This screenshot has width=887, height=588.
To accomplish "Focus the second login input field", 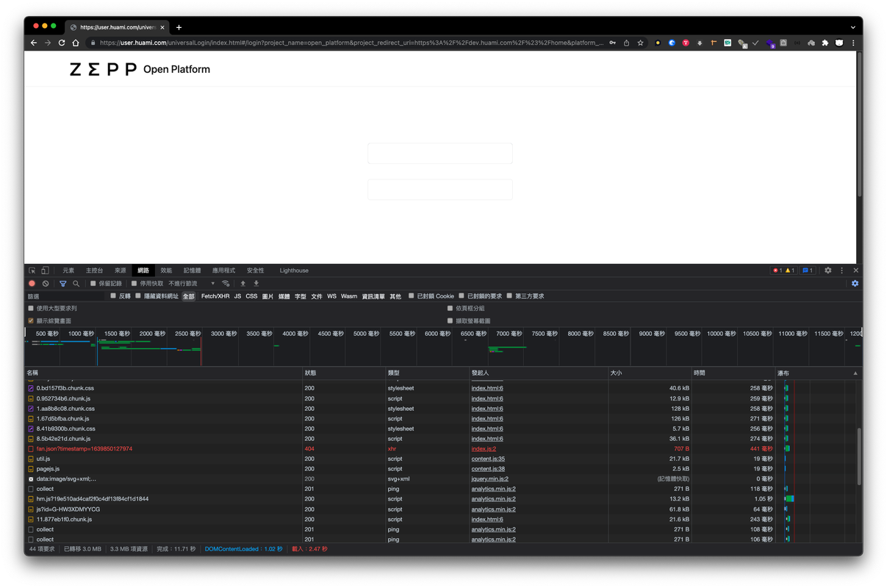I will click(440, 189).
